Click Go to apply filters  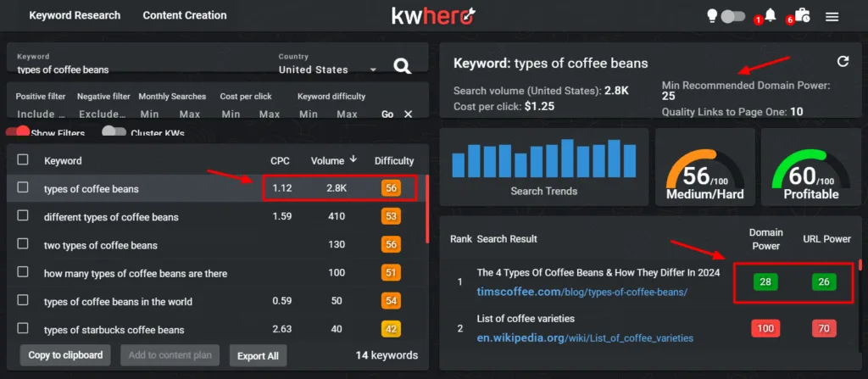point(387,114)
